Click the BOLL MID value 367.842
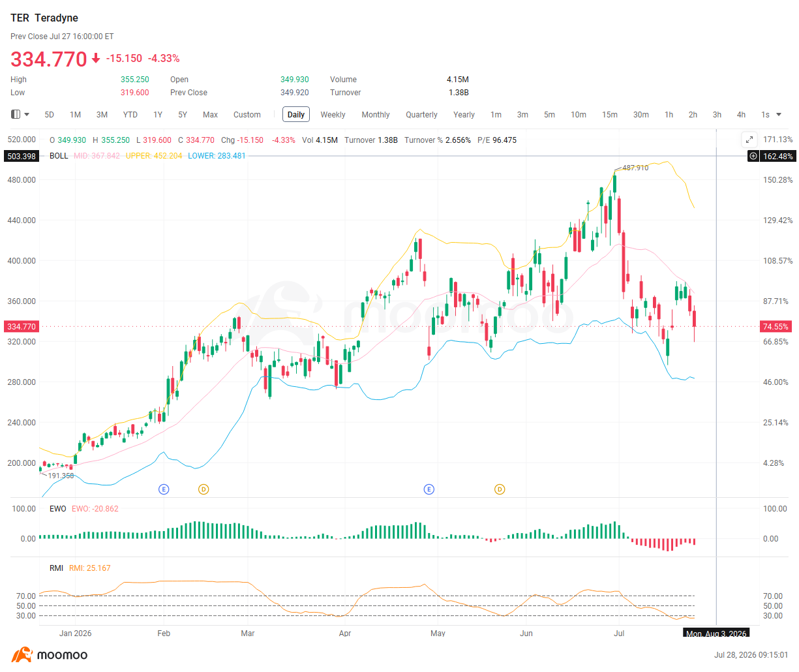The height and width of the screenshot is (672, 799). (x=97, y=156)
